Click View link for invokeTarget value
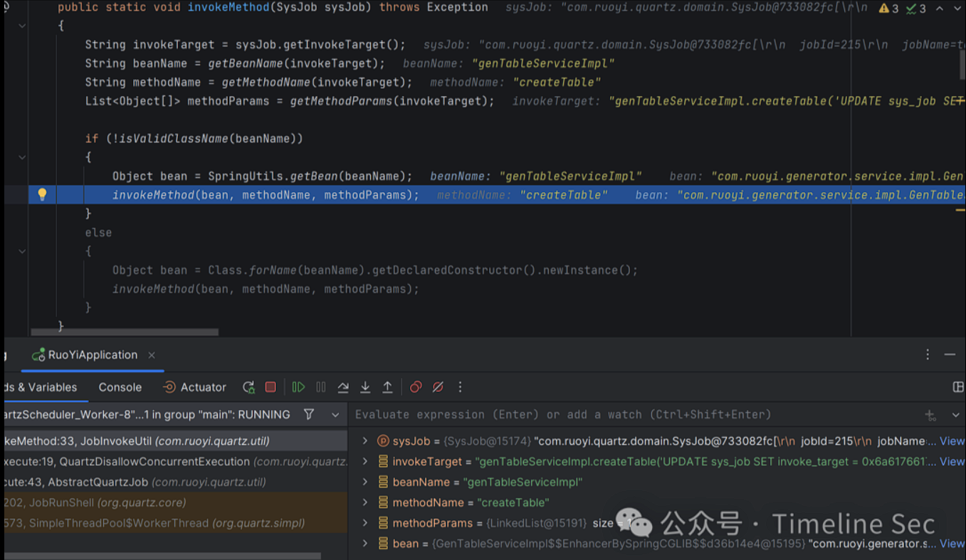The height and width of the screenshot is (560, 966). pos(952,462)
